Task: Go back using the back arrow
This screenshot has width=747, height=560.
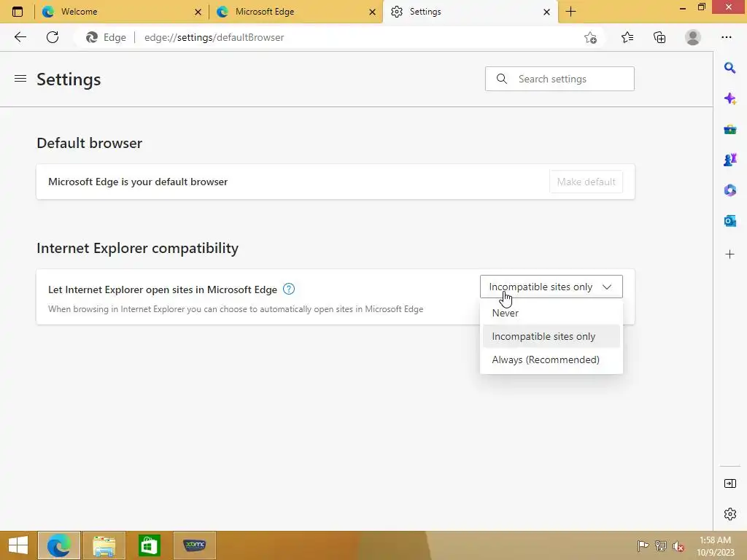Action: (20, 37)
